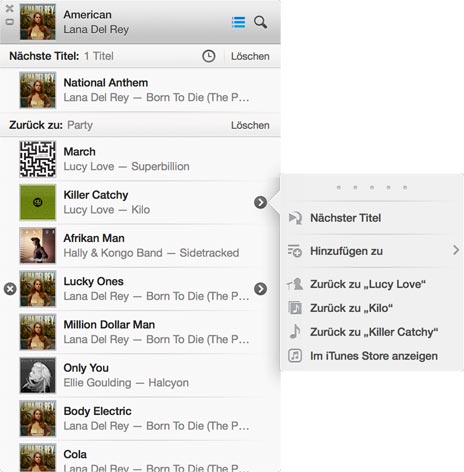Click Ellie Goulding — Halcyon subtitle

[x=126, y=383]
